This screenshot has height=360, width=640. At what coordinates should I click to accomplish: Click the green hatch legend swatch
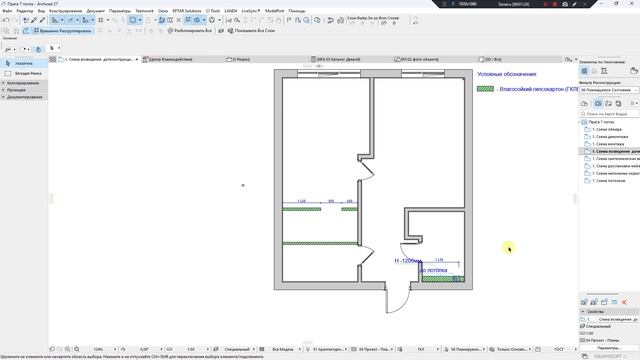click(x=485, y=89)
